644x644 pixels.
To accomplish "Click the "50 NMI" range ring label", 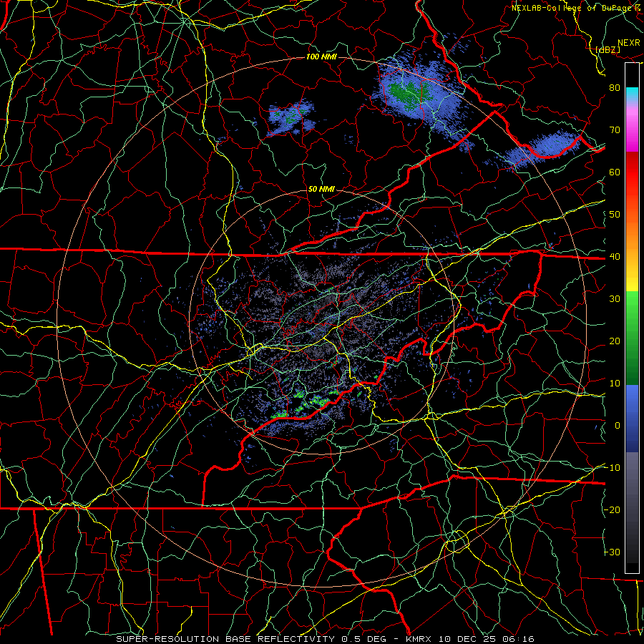I will point(321,190).
